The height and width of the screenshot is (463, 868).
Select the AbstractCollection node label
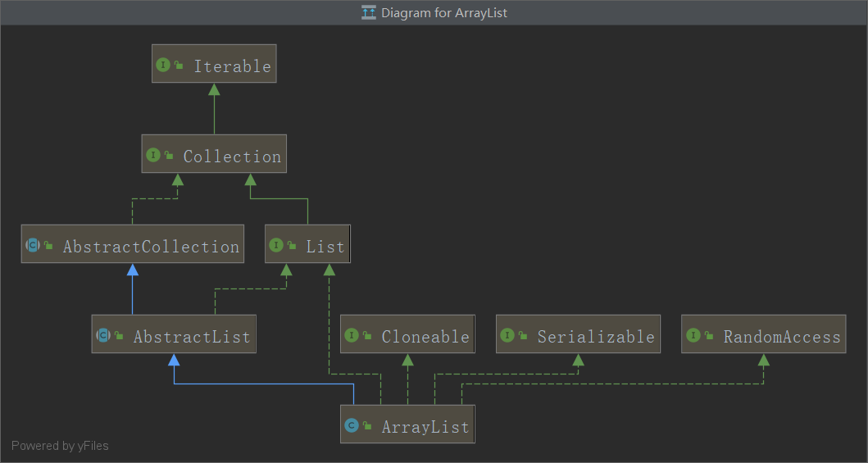click(x=151, y=246)
